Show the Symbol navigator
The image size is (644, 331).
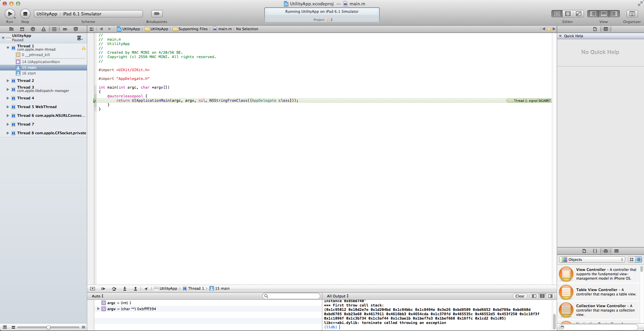point(22,29)
